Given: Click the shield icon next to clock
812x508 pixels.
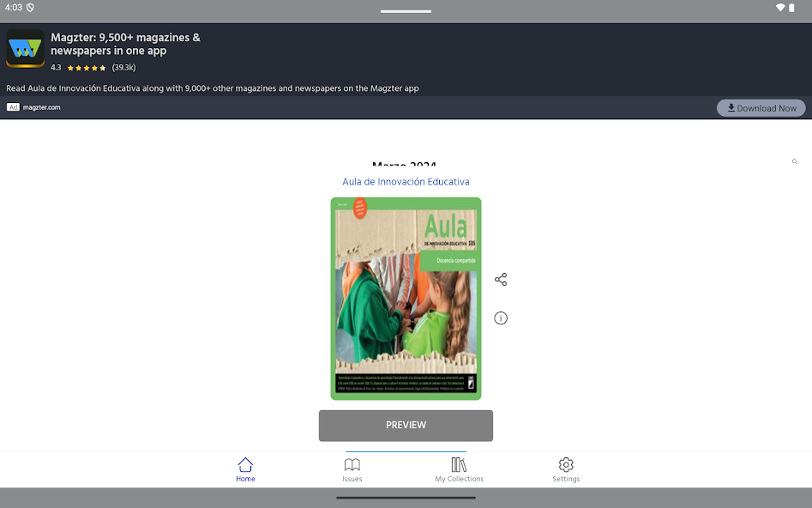Looking at the screenshot, I should pyautogui.click(x=30, y=8).
